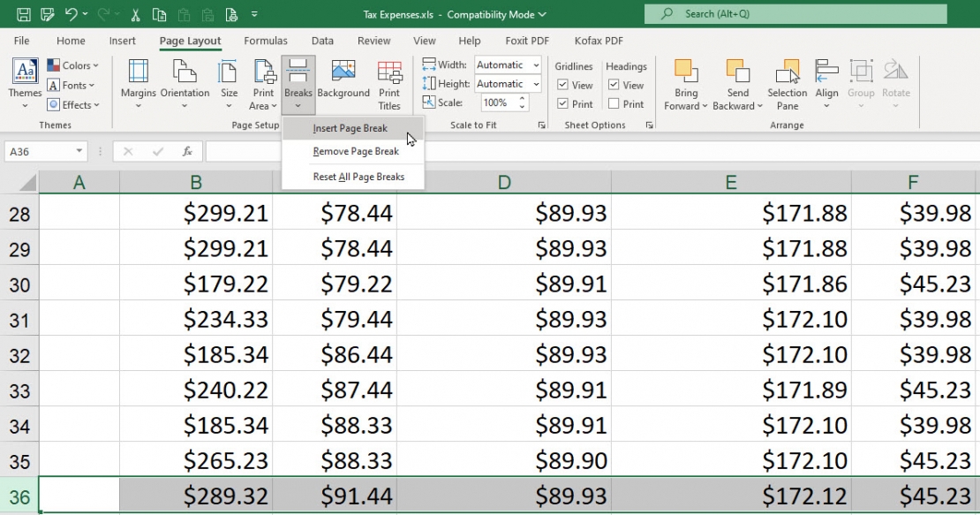Screen dimensions: 980x515
Task: Open Scale to Fit dialog launcher
Action: point(540,125)
